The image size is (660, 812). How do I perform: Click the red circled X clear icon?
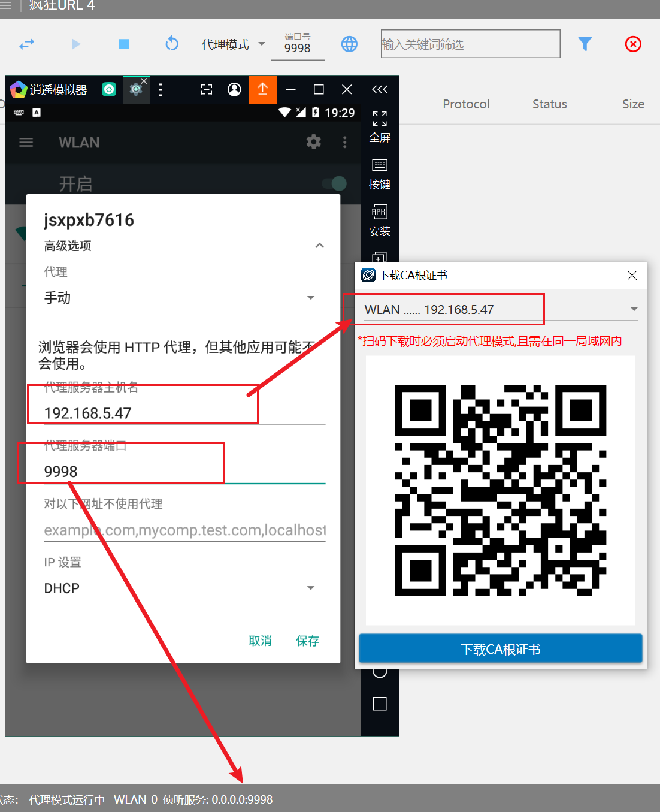click(x=633, y=44)
